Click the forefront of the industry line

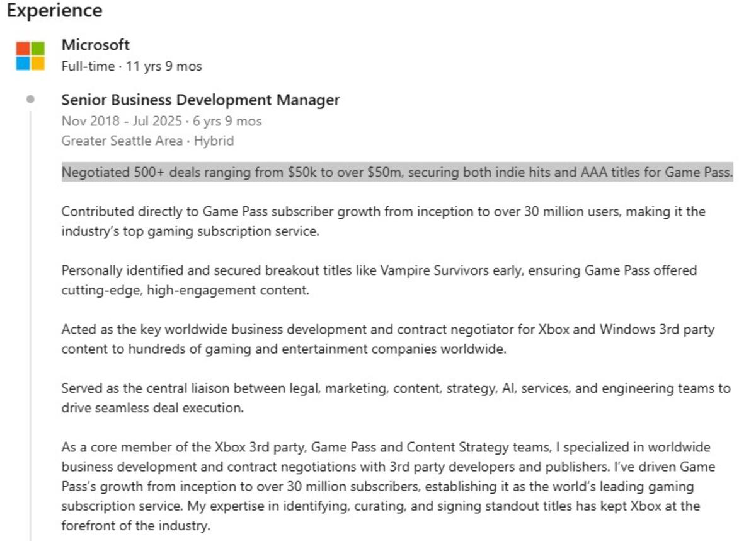[135, 526]
